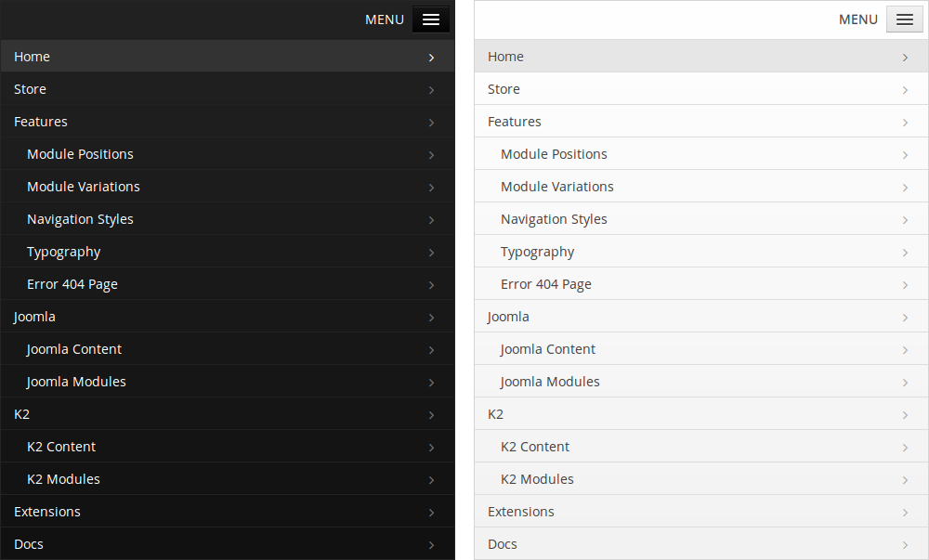Open Navigation Styles in the light menu
Image resolution: width=929 pixels, height=560 pixels.
click(x=554, y=219)
